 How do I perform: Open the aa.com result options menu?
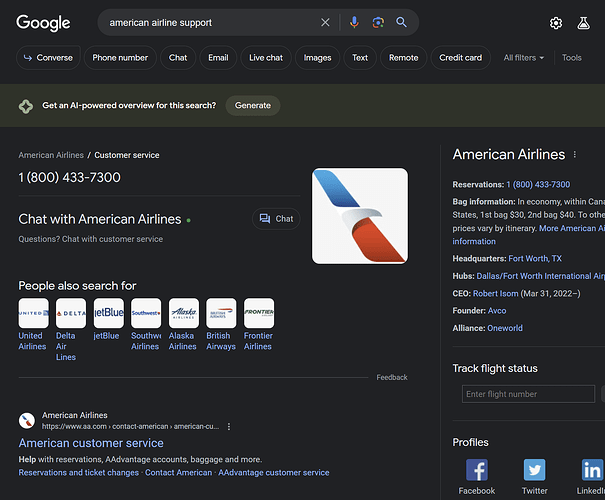(x=229, y=426)
